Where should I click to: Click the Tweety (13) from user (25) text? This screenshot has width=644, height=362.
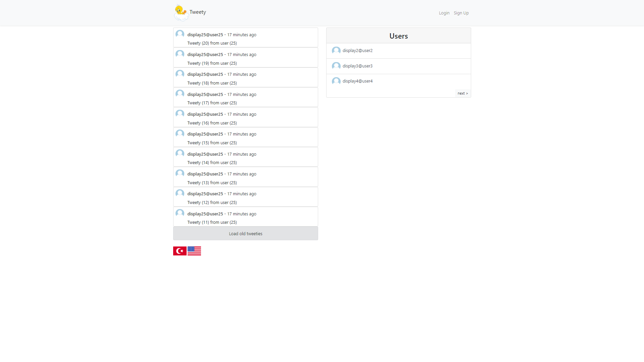tap(212, 183)
